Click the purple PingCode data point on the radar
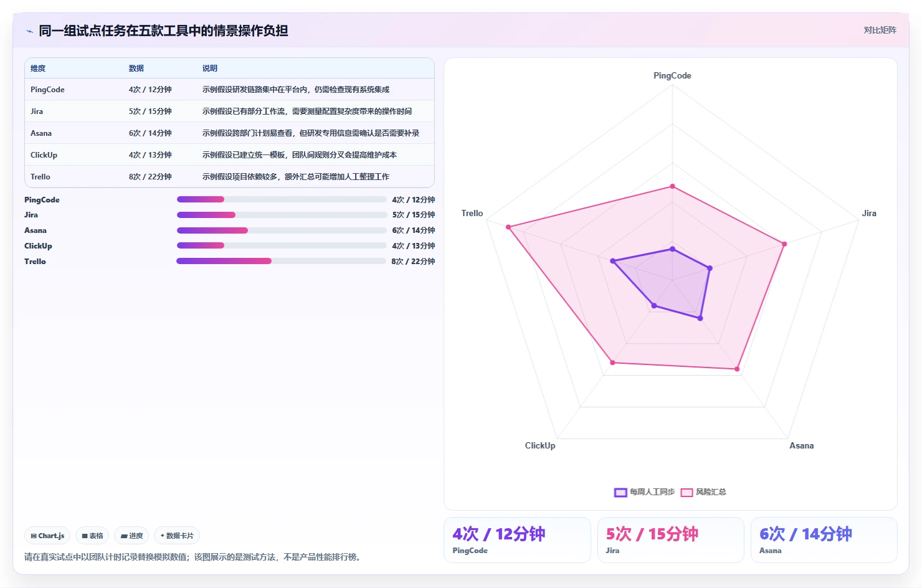922x588 pixels. tap(672, 249)
